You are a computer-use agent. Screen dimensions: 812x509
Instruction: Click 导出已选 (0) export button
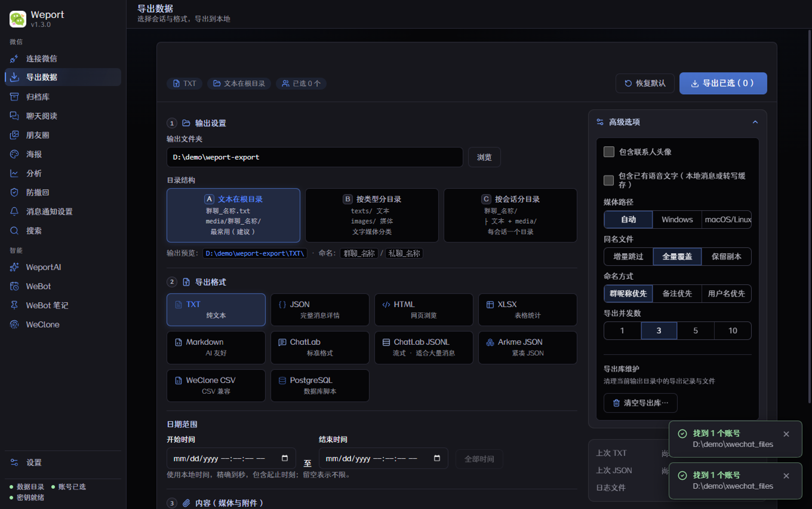pos(723,83)
